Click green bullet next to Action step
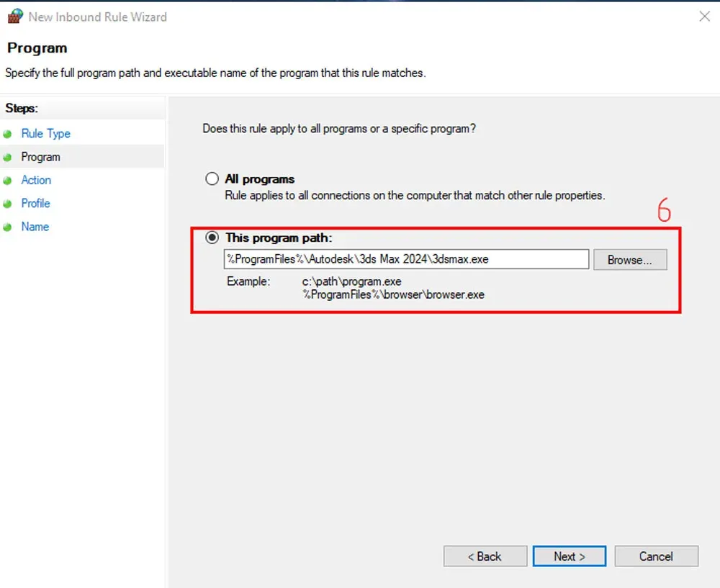The image size is (720, 588). click(x=7, y=181)
